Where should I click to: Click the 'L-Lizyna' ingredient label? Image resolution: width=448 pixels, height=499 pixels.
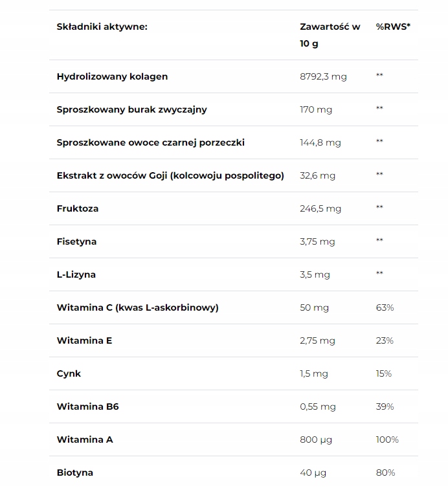(76, 274)
